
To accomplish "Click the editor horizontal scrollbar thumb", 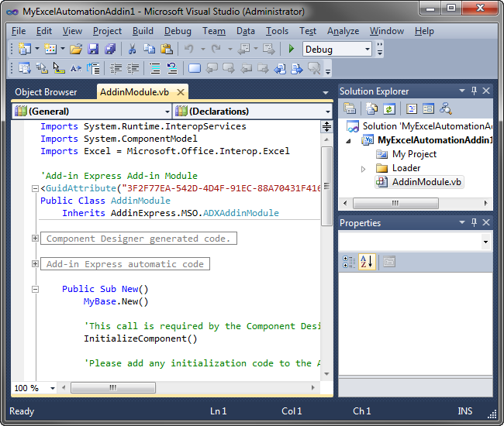I will 113,387.
